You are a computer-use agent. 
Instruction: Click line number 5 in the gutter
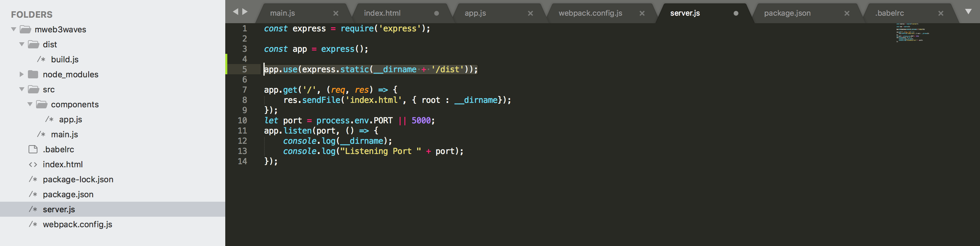[x=245, y=69]
